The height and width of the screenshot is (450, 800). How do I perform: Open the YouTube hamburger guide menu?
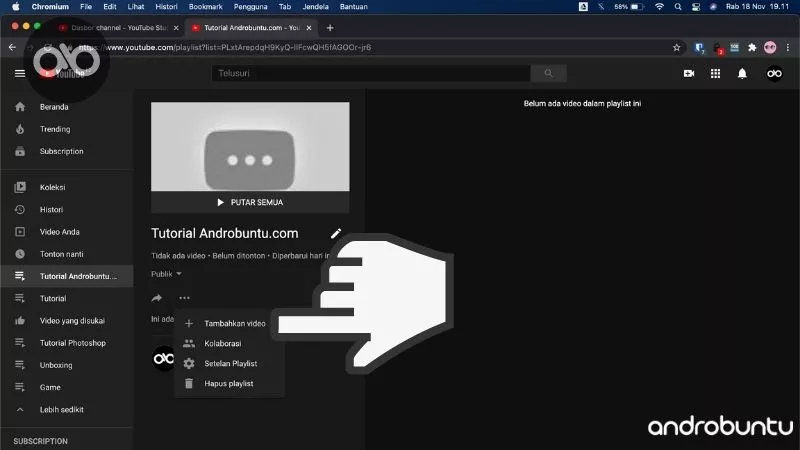(20, 73)
